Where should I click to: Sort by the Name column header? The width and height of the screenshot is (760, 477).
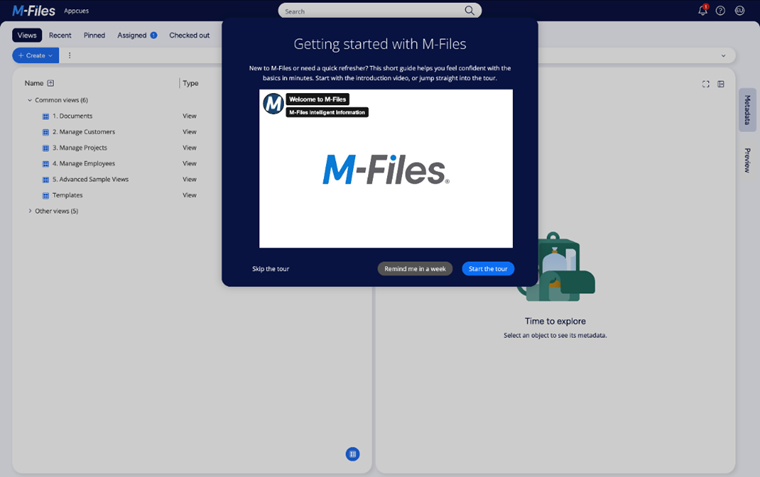click(x=34, y=83)
